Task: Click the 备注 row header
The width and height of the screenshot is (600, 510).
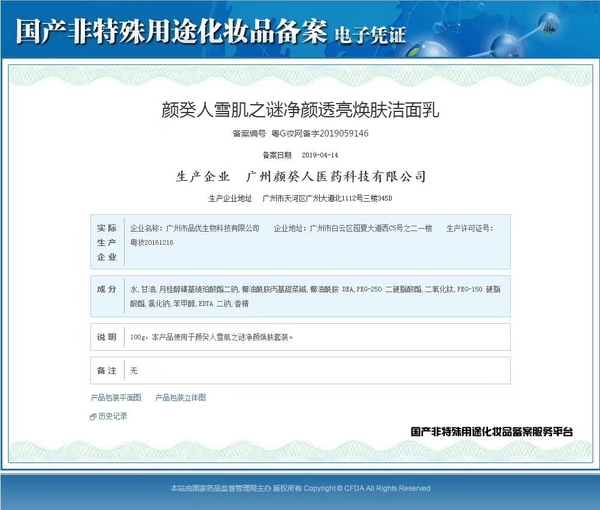Action: point(107,370)
